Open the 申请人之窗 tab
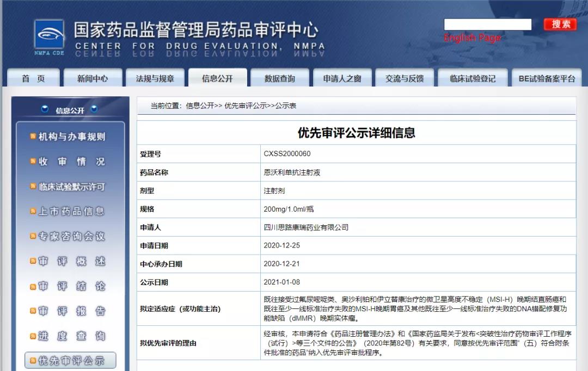This screenshot has height=371, width=588. (342, 78)
